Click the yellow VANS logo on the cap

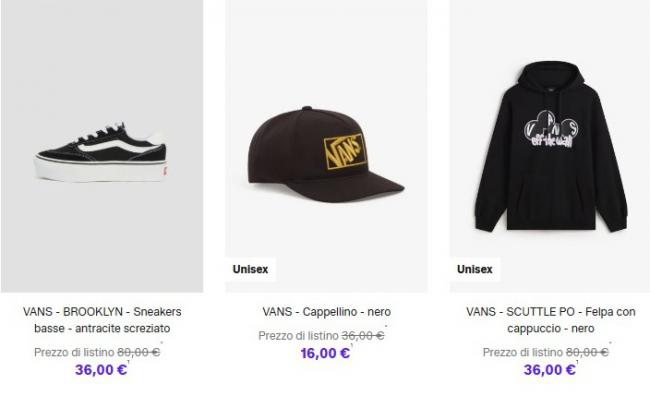pyautogui.click(x=344, y=151)
